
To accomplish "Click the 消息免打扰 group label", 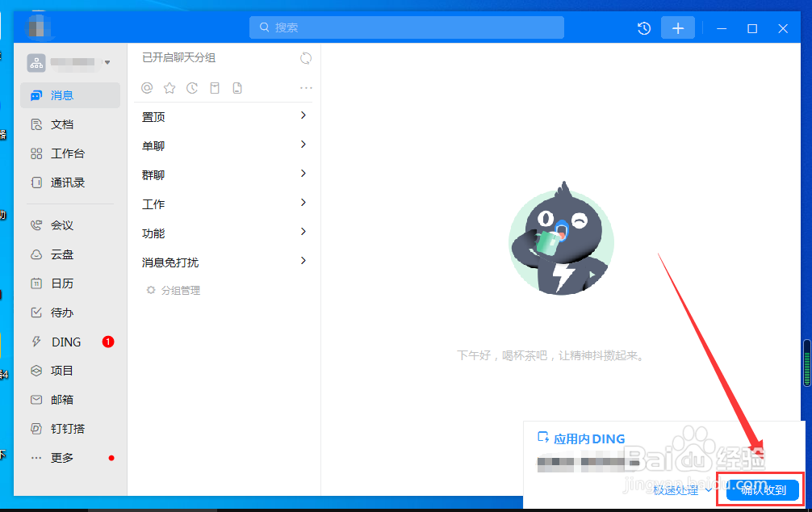I will click(170, 262).
